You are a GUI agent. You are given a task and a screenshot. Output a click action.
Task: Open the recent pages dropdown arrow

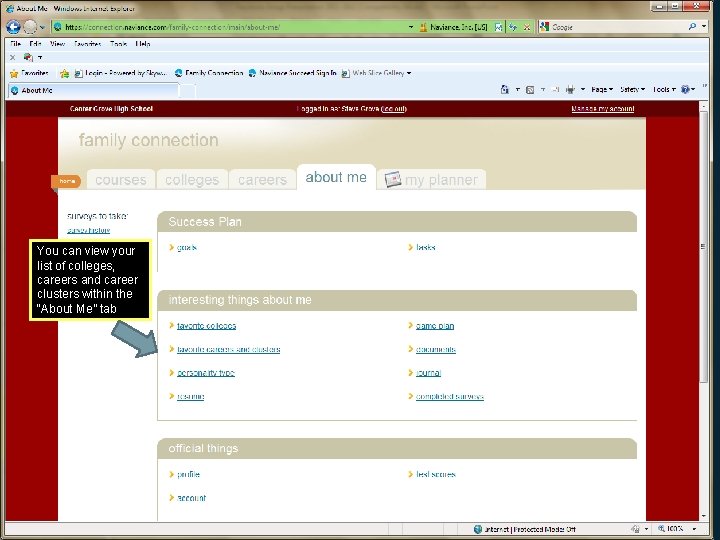pos(42,28)
